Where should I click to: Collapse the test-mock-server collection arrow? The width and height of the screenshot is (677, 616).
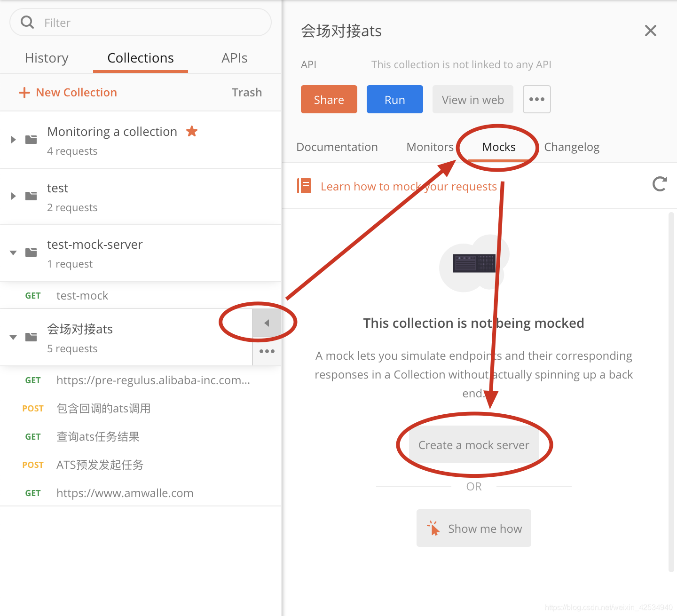click(13, 253)
